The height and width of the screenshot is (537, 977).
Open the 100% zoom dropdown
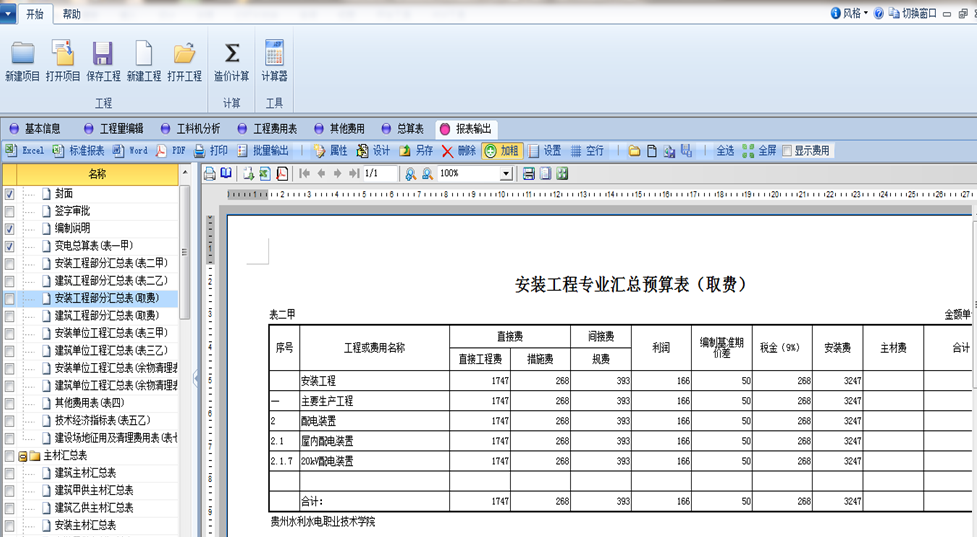pyautogui.click(x=506, y=174)
